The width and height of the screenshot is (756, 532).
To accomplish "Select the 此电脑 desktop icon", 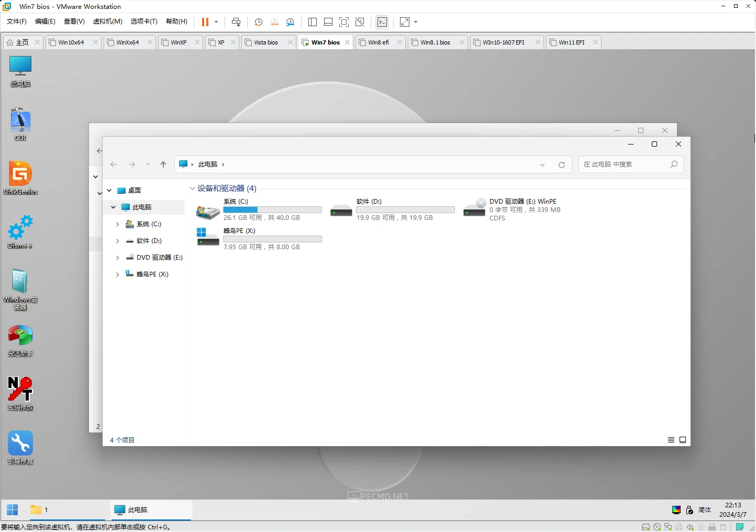I will pyautogui.click(x=20, y=71).
